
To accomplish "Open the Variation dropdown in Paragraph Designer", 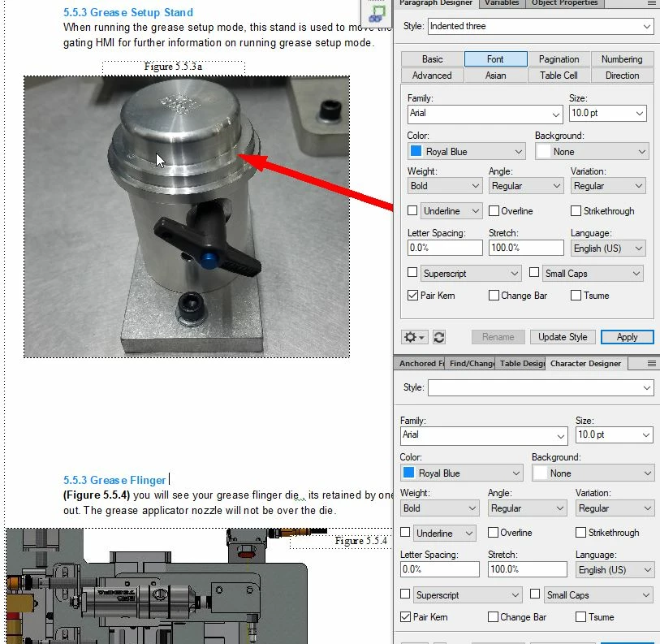I will [608, 186].
